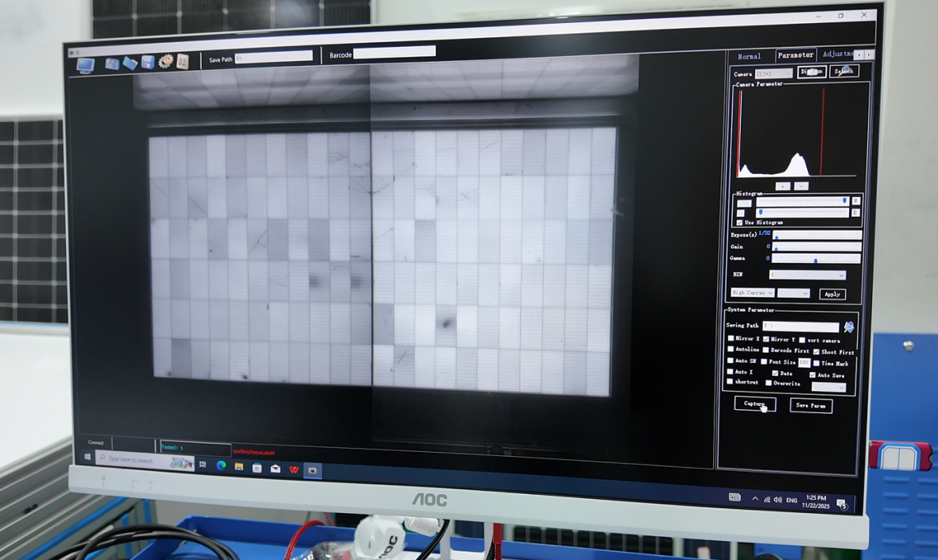Open the High Current dropdown

click(752, 293)
